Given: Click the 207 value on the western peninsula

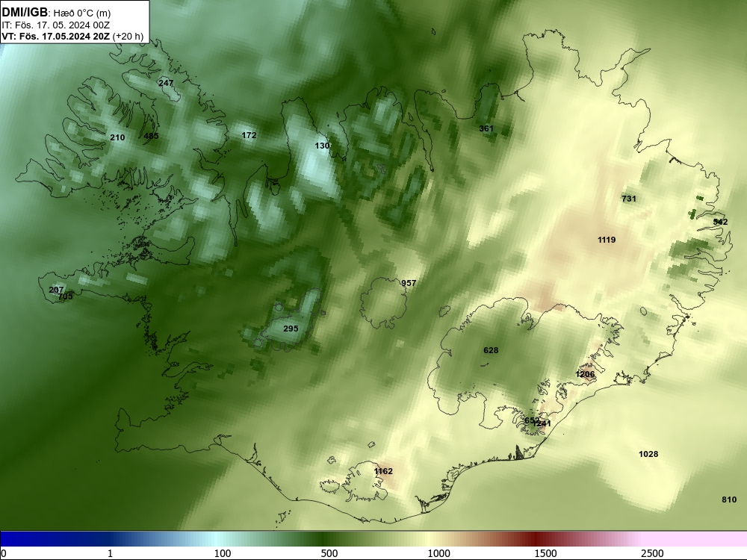Looking at the screenshot, I should (56, 290).
